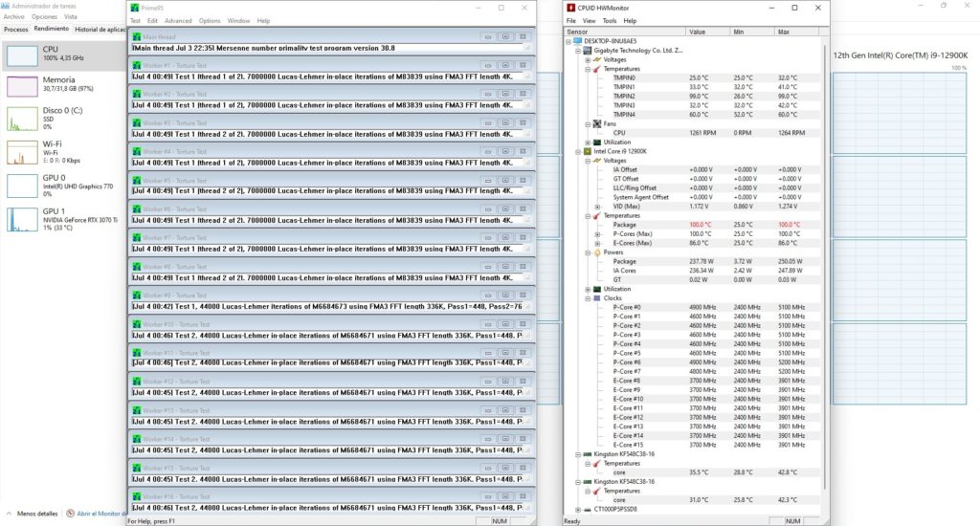Click the Clocks node icon in HWMonitor
980x526 pixels.
[596, 297]
